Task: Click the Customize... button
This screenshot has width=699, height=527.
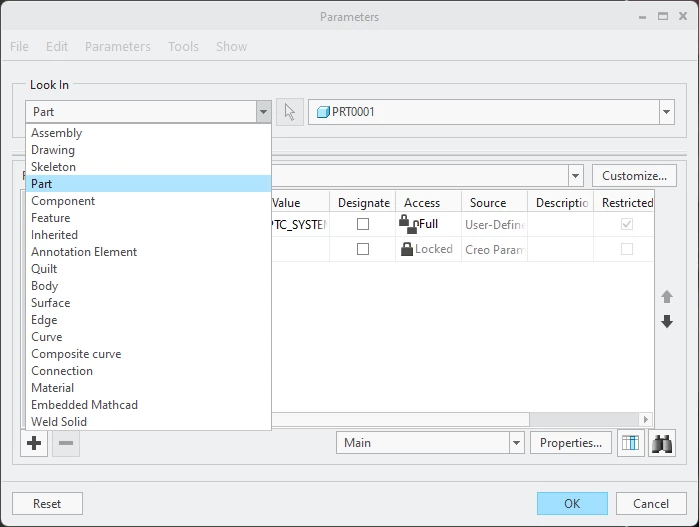Action: point(634,176)
